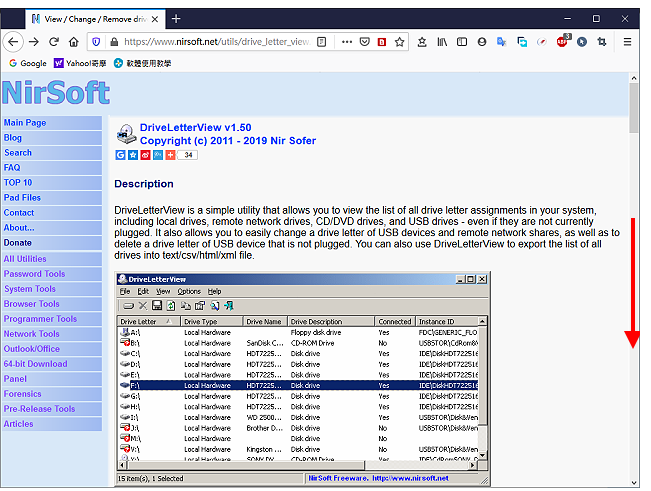
Task: Open page actions three-dot menu
Action: point(347,42)
